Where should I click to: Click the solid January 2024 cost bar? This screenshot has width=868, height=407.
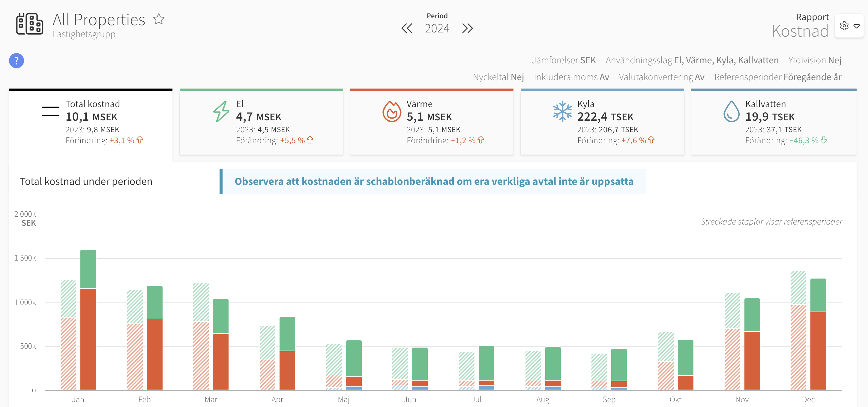(x=88, y=320)
